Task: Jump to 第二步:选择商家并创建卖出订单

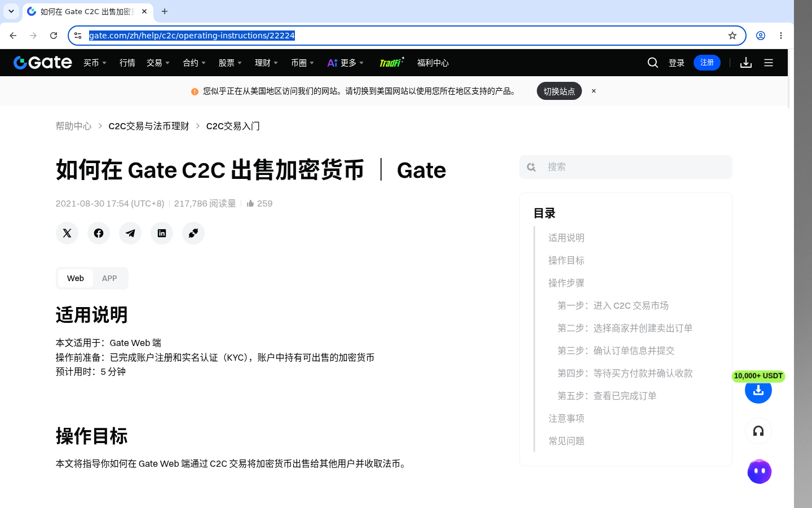Action: (x=625, y=328)
